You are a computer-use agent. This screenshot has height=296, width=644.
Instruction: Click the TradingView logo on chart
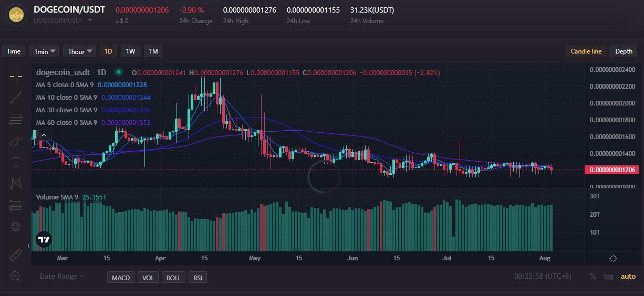(45, 240)
